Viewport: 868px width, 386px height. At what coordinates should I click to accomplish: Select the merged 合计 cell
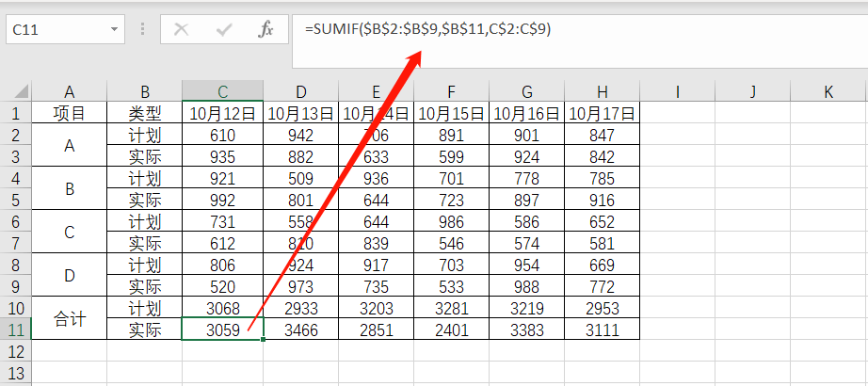(70, 318)
